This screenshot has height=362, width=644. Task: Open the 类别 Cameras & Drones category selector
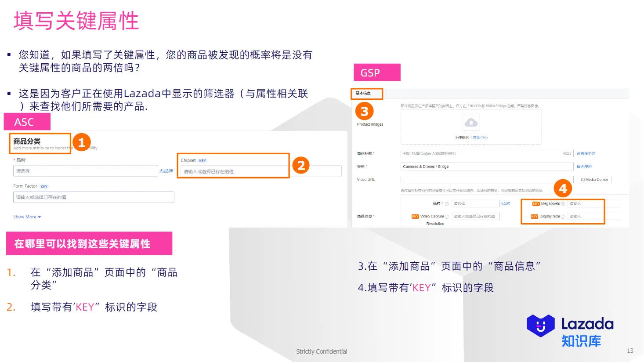coord(487,166)
